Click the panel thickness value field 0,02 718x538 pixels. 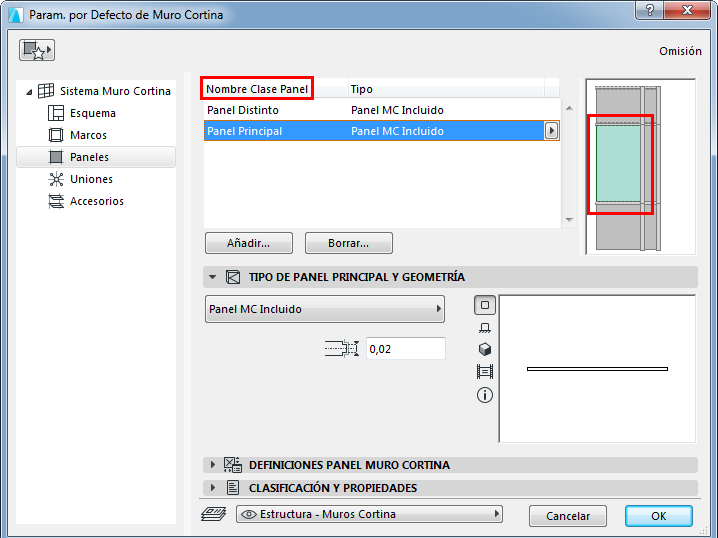(x=405, y=349)
